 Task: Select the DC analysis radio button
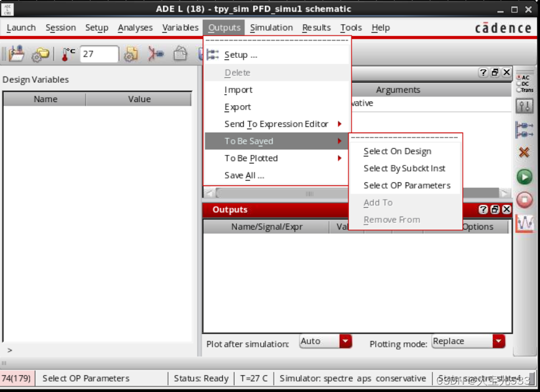pyautogui.click(x=519, y=83)
